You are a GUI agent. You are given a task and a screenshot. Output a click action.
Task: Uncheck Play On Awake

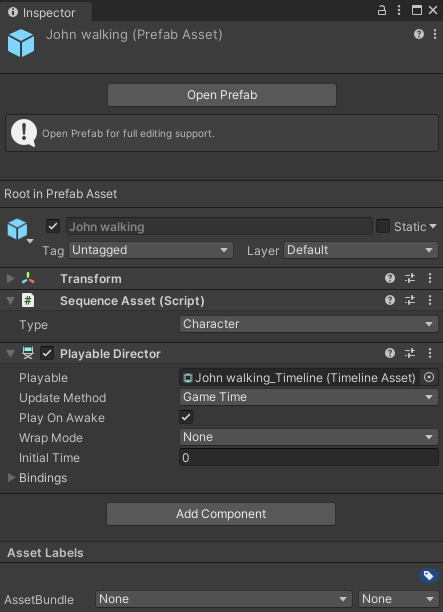186,417
